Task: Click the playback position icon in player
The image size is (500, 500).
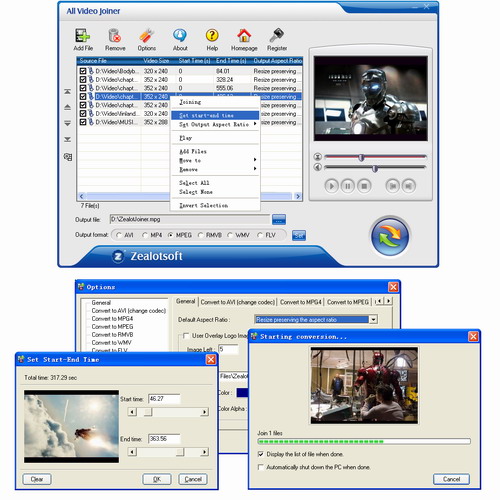Action: (318, 156)
